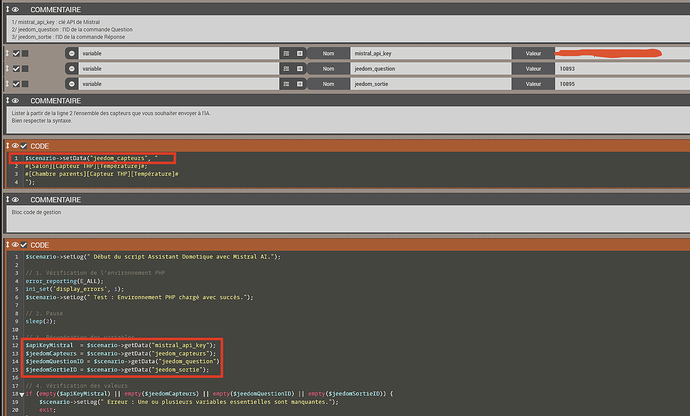Click the first COMMENTAIRE block header title
690x416 pixels.
(55, 9)
